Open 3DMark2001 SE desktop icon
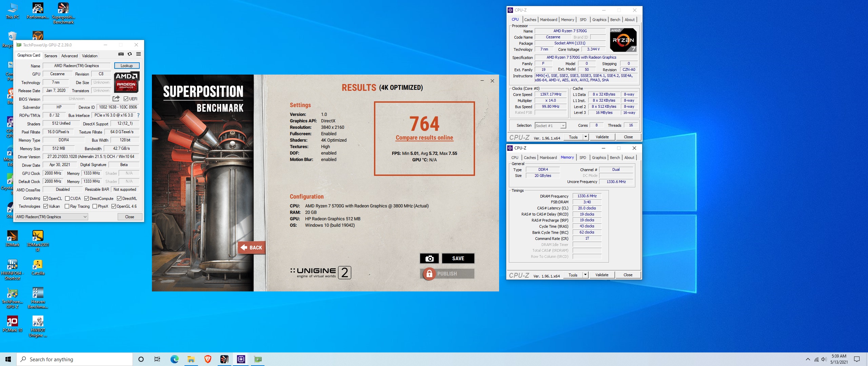This screenshot has height=366, width=868. click(x=38, y=241)
